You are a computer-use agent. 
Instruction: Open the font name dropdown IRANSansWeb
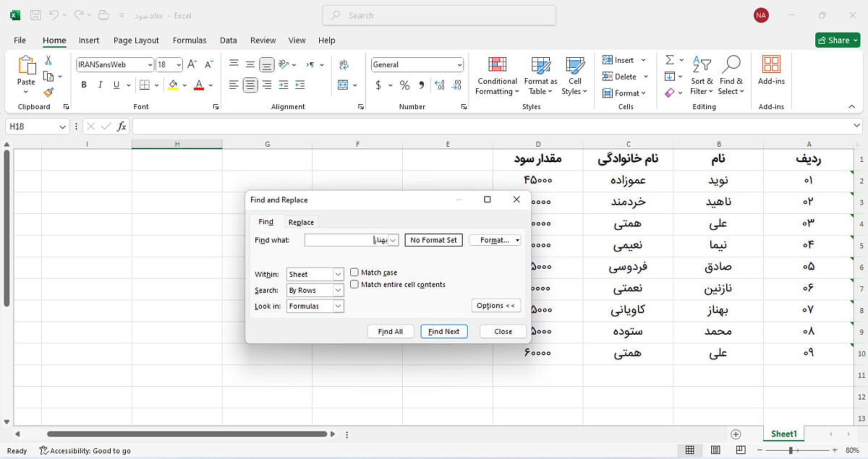(x=150, y=65)
